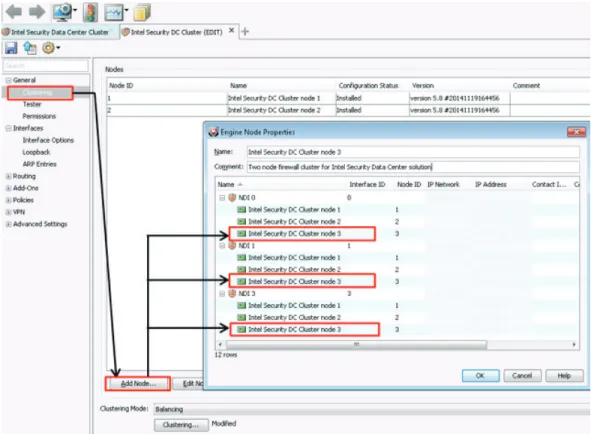Expand the Policies tree branch
This screenshot has width=591, height=434.
[8, 200]
